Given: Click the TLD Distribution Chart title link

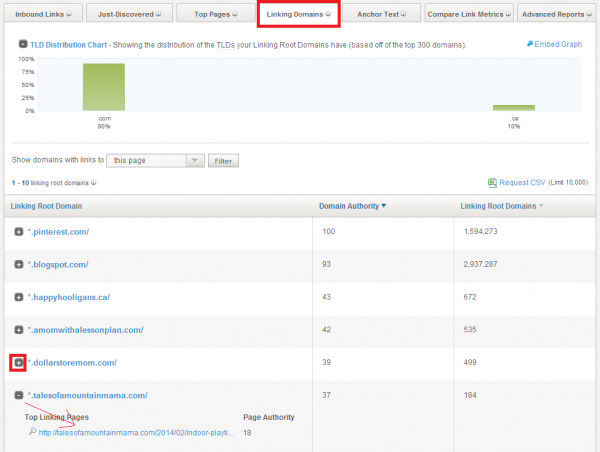Looking at the screenshot, I should [68, 45].
